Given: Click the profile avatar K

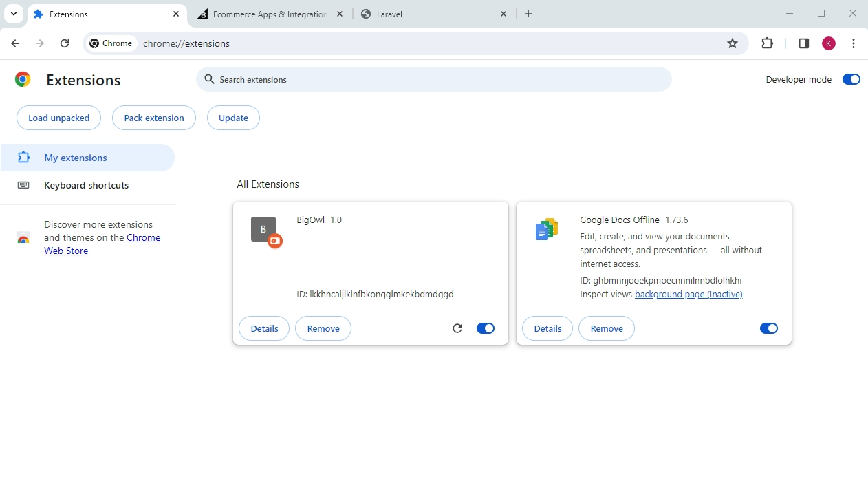Looking at the screenshot, I should pos(829,43).
